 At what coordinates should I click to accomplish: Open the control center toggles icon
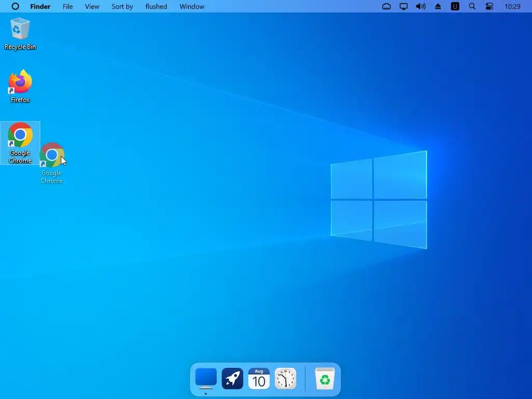(489, 6)
